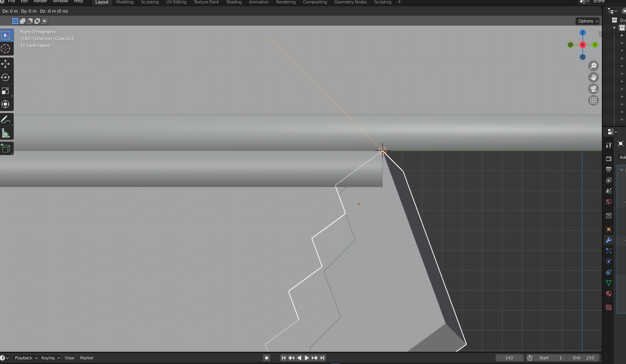Image resolution: width=626 pixels, height=364 pixels.
Task: Open the Options dropdown in viewport header
Action: click(588, 21)
